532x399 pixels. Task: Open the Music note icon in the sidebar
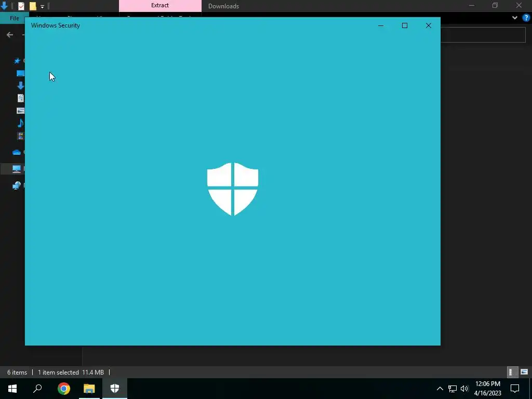click(20, 123)
